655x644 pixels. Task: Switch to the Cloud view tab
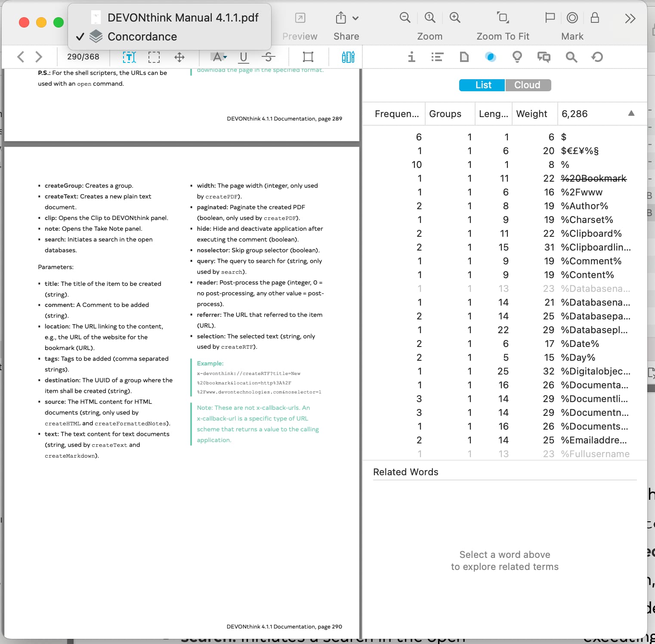(528, 85)
